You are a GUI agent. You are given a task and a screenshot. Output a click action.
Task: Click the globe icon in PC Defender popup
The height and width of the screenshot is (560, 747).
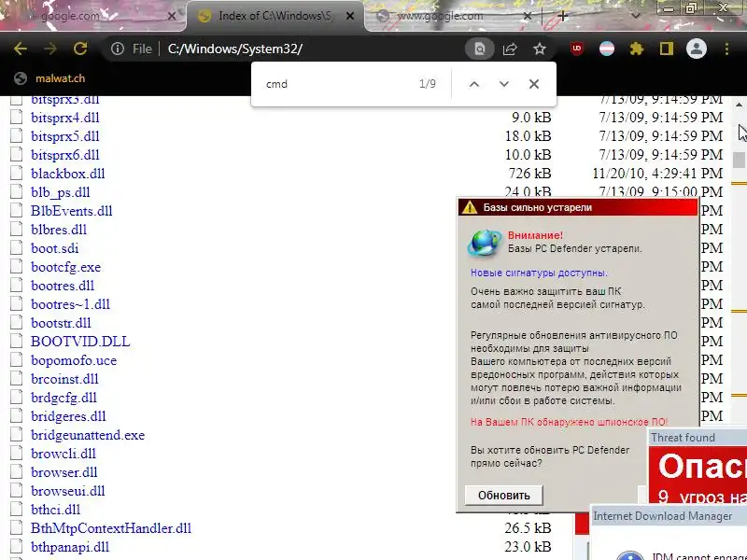(485, 242)
